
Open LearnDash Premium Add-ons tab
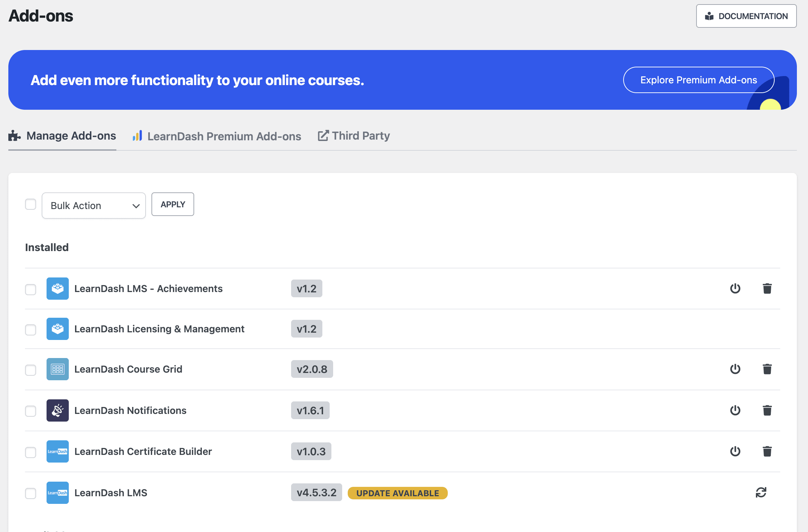pyautogui.click(x=217, y=136)
